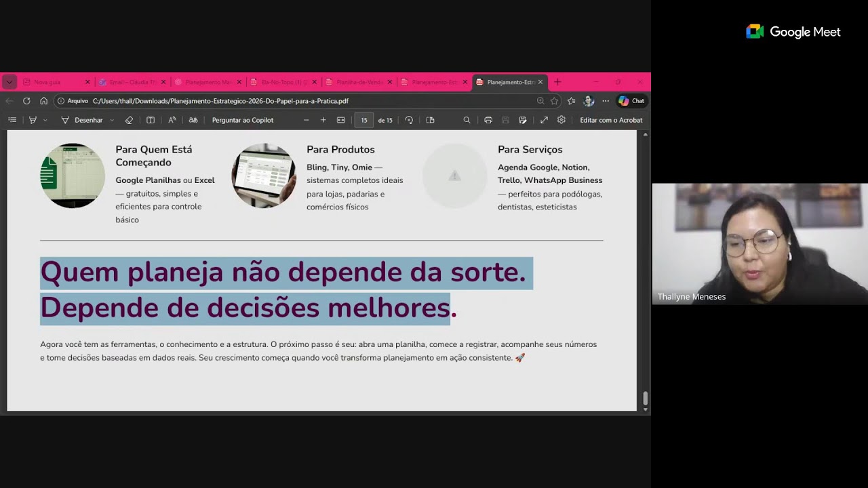Click the save as icon

[x=523, y=120]
